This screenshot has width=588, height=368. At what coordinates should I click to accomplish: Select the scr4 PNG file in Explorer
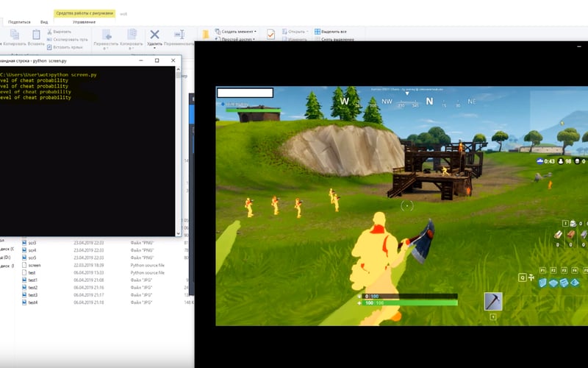click(32, 250)
